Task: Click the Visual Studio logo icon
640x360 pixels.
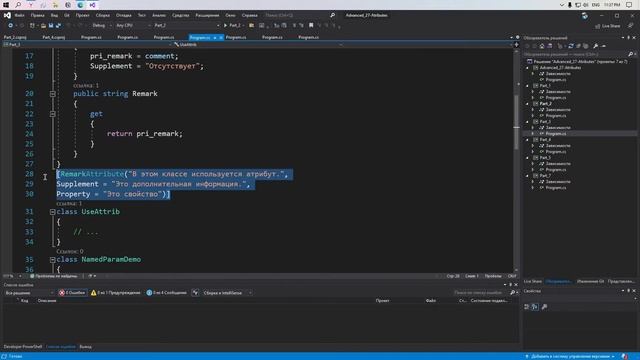Action: (x=7, y=15)
